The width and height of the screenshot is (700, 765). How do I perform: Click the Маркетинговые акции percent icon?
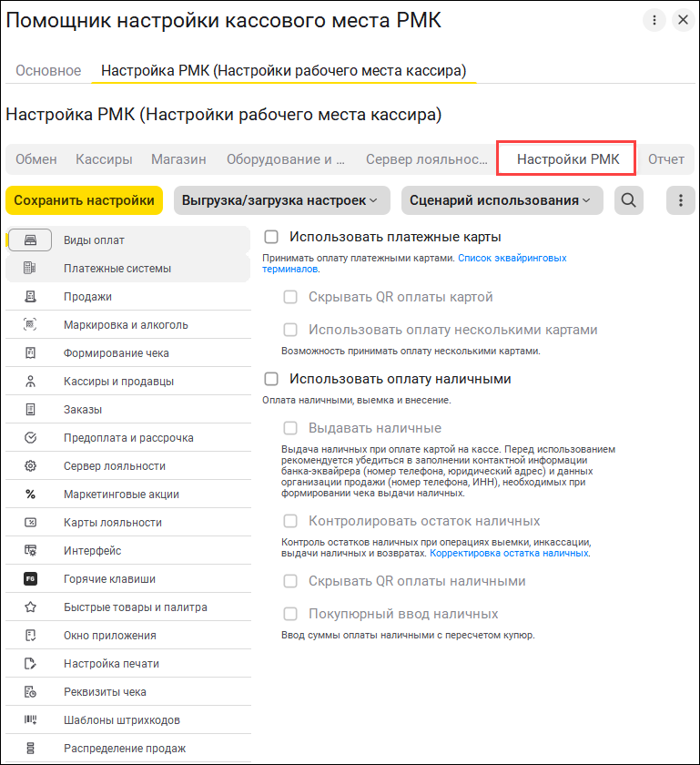click(x=30, y=495)
